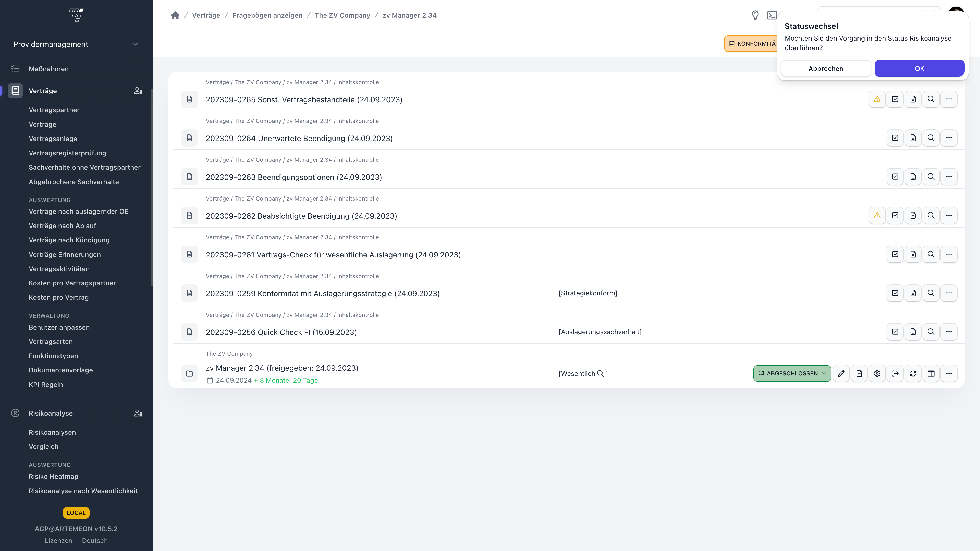Click the lightbulb hints icon
Viewport: 980px width, 551px height.
[x=755, y=15]
